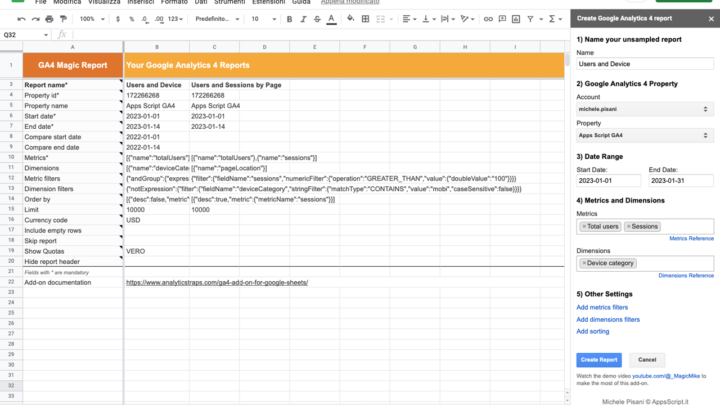The image size is (720, 405).
Task: Click Add dimensions filters
Action: (608, 320)
